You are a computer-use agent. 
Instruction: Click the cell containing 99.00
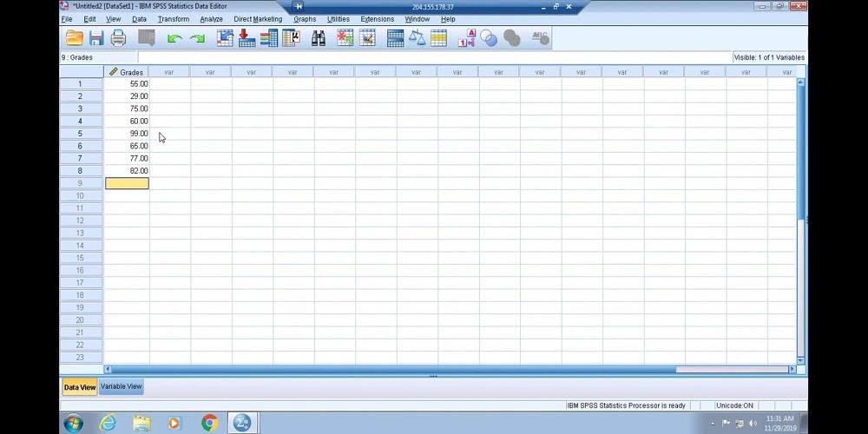coord(128,134)
